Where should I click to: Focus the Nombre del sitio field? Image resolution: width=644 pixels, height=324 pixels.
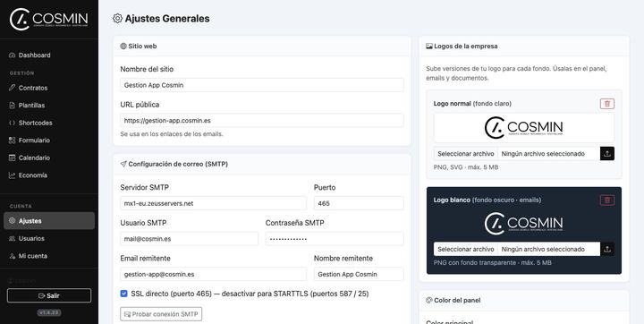262,85
